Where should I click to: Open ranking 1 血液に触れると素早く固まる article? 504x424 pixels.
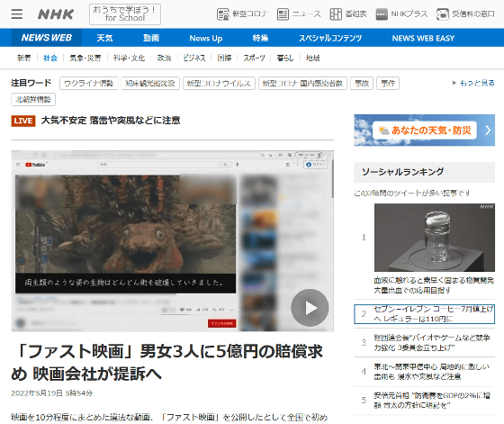434,285
